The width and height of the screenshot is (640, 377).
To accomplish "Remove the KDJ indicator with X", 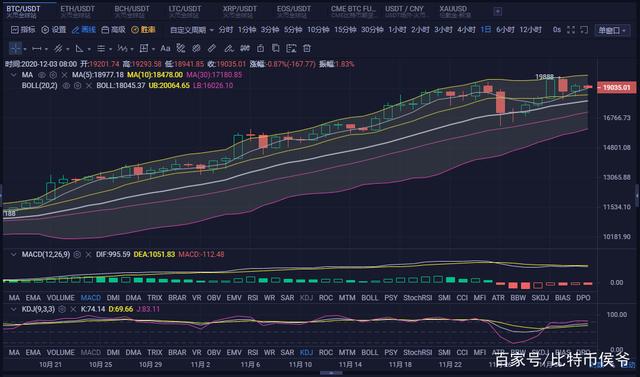I will [x=73, y=309].
